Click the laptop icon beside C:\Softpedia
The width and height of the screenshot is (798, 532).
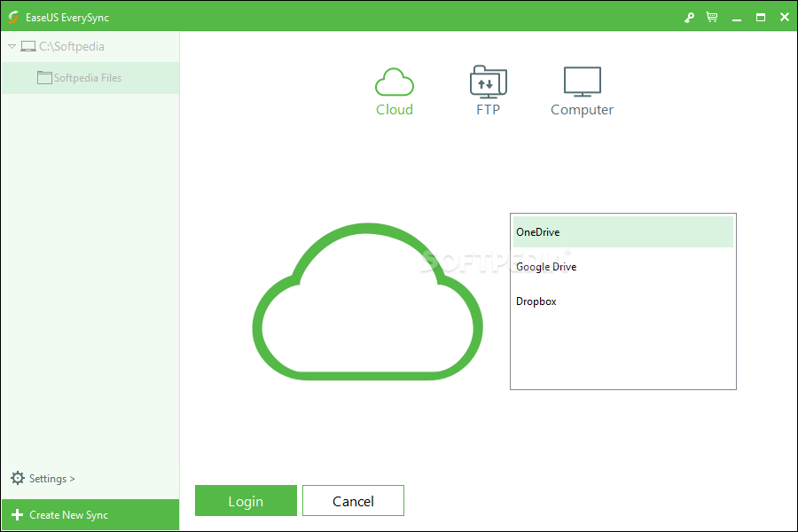(28, 46)
